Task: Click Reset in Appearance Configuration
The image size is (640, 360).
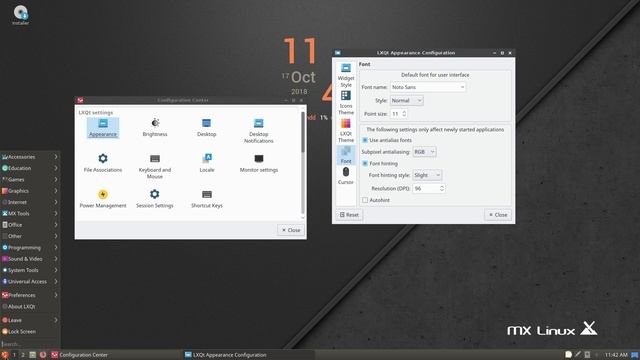Action: coord(349,215)
